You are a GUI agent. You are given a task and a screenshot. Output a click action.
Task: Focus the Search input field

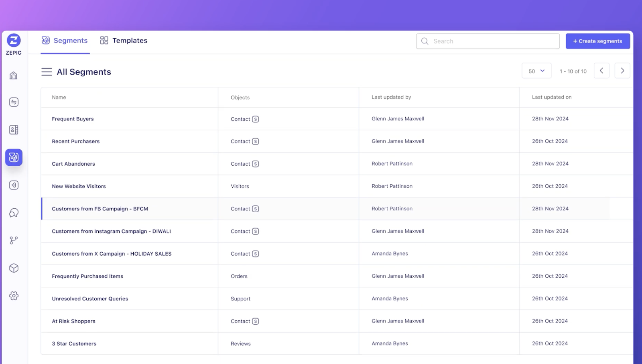click(x=488, y=41)
